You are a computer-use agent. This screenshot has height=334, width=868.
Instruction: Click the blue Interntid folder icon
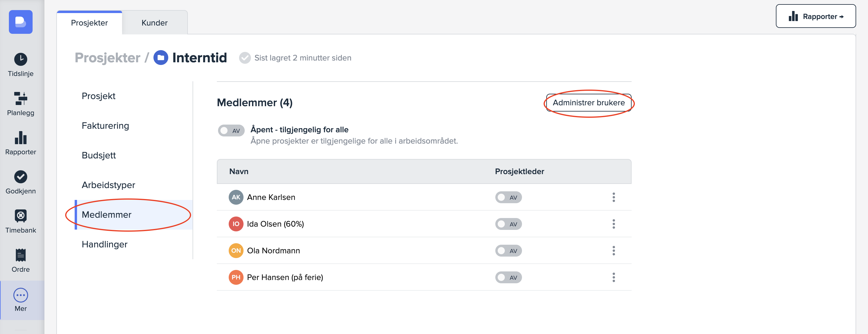pos(161,58)
